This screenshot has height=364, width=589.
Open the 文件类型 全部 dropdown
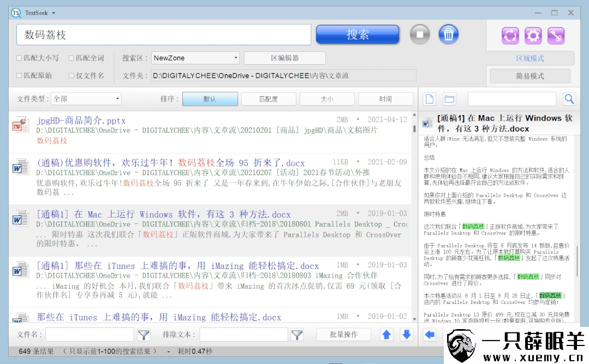click(86, 99)
